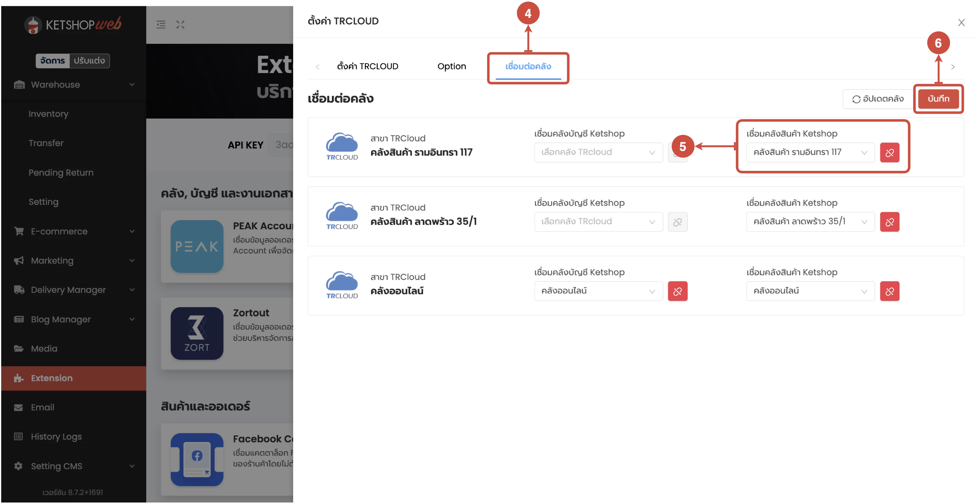Open History Logs in sidebar
Screen dimensions: 980x504
click(56, 436)
